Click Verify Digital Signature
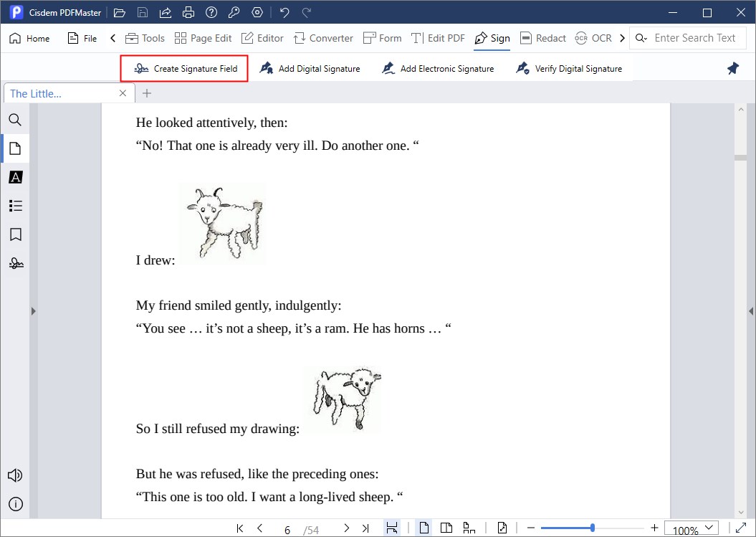The width and height of the screenshot is (756, 537). [x=569, y=69]
